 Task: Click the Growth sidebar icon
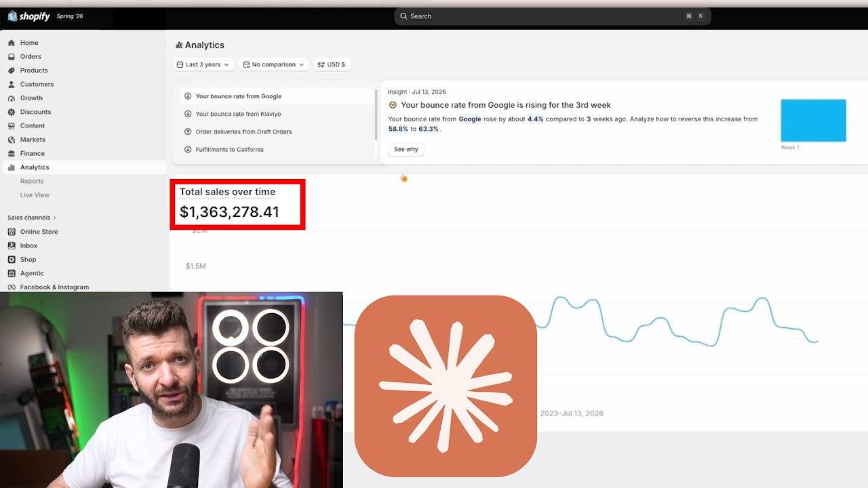pos(12,98)
